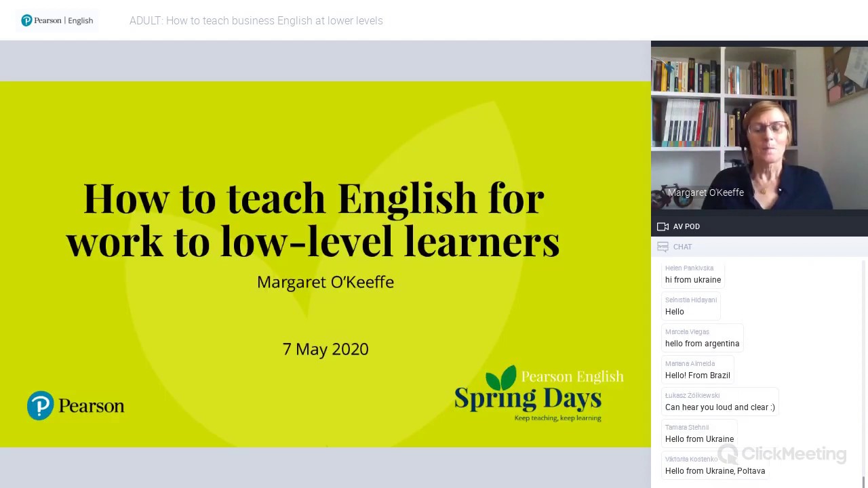
Task: Open the CHAT panel header
Action: (759, 247)
